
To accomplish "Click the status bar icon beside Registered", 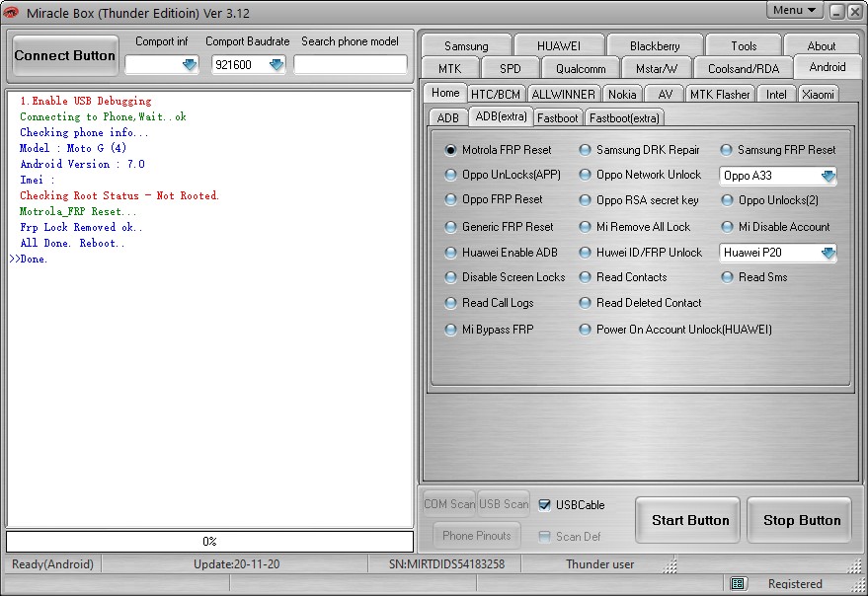I will click(738, 583).
